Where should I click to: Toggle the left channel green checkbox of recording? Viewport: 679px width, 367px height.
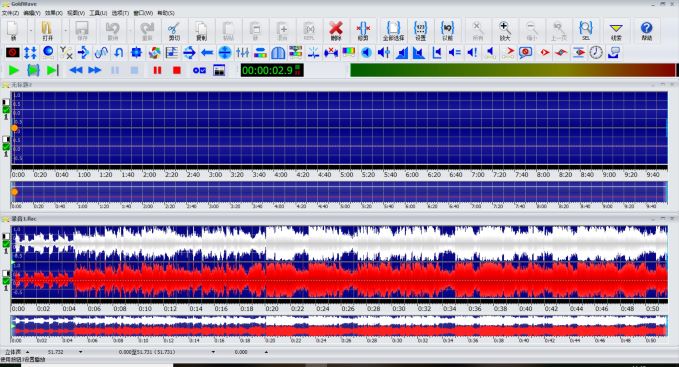(x=6, y=244)
